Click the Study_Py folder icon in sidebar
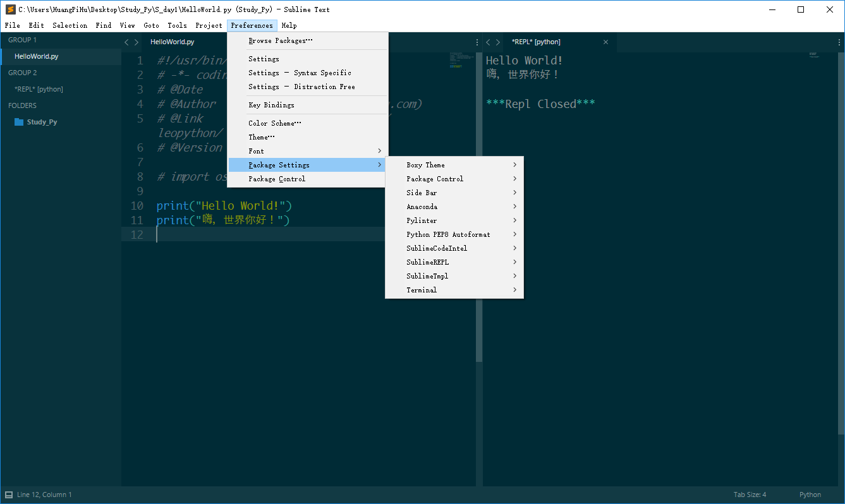 [19, 122]
